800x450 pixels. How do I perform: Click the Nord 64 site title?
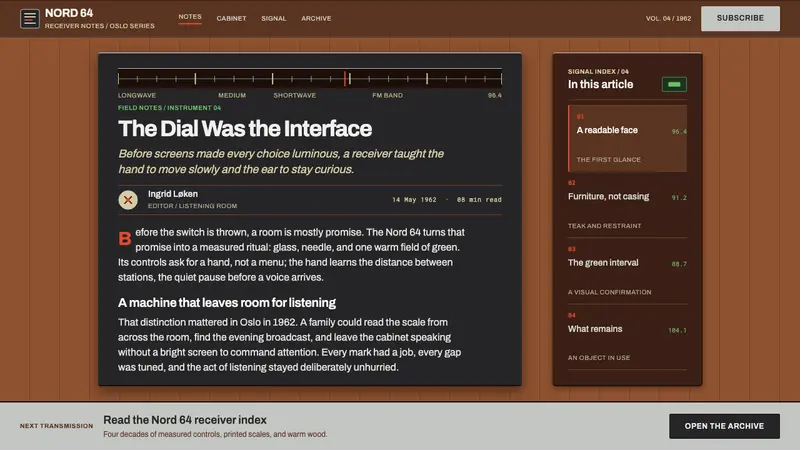click(x=69, y=13)
